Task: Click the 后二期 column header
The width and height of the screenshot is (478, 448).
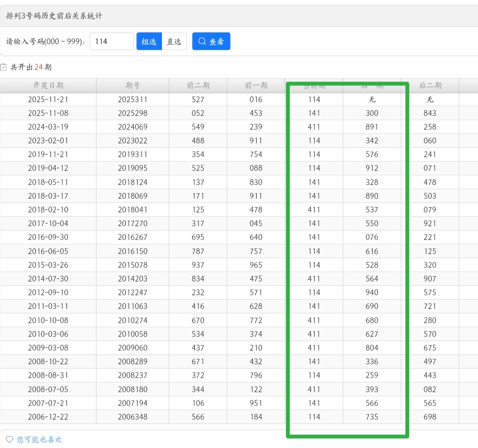Action: tap(430, 85)
